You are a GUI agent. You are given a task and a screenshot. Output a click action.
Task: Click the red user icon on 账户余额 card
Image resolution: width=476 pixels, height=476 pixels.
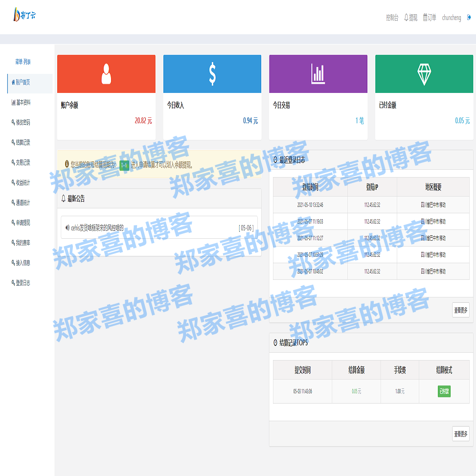106,73
